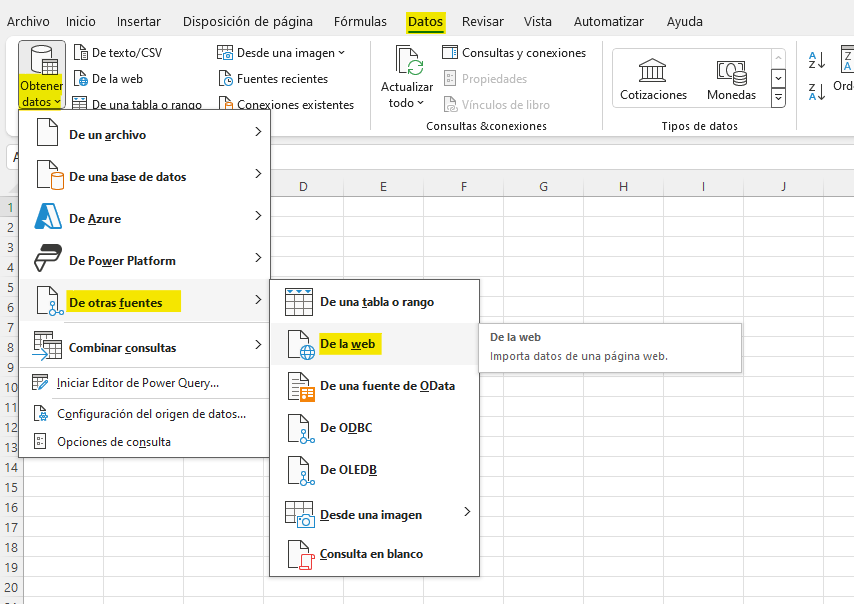Image resolution: width=854 pixels, height=604 pixels.
Task: Click the Actualizar todo refresh icon
Action: click(x=408, y=61)
